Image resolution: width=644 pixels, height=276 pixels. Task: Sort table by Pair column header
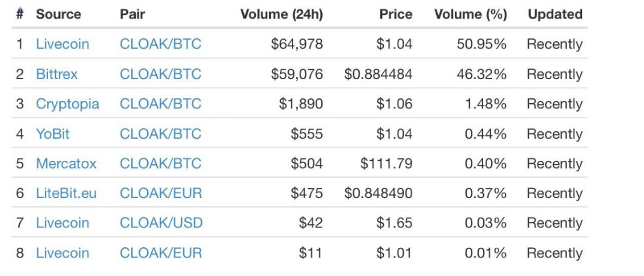tap(132, 14)
